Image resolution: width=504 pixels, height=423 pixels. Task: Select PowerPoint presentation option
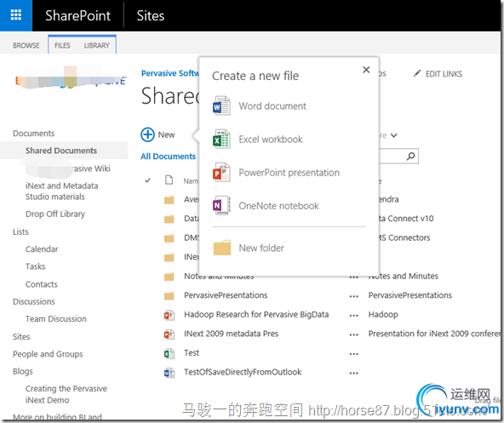(x=289, y=173)
